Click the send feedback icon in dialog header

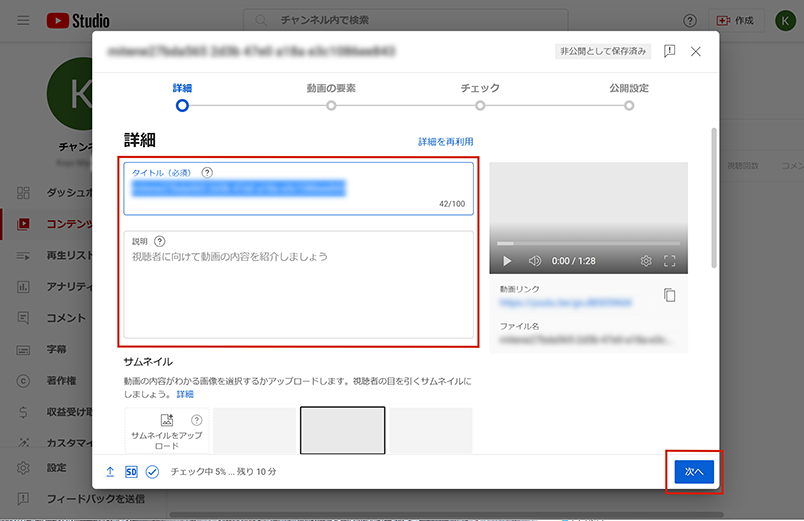click(669, 51)
